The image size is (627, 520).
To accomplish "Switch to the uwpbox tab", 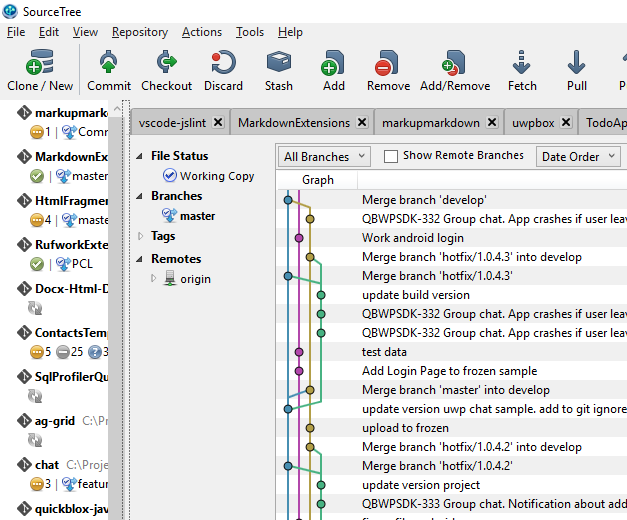I will coord(533,123).
